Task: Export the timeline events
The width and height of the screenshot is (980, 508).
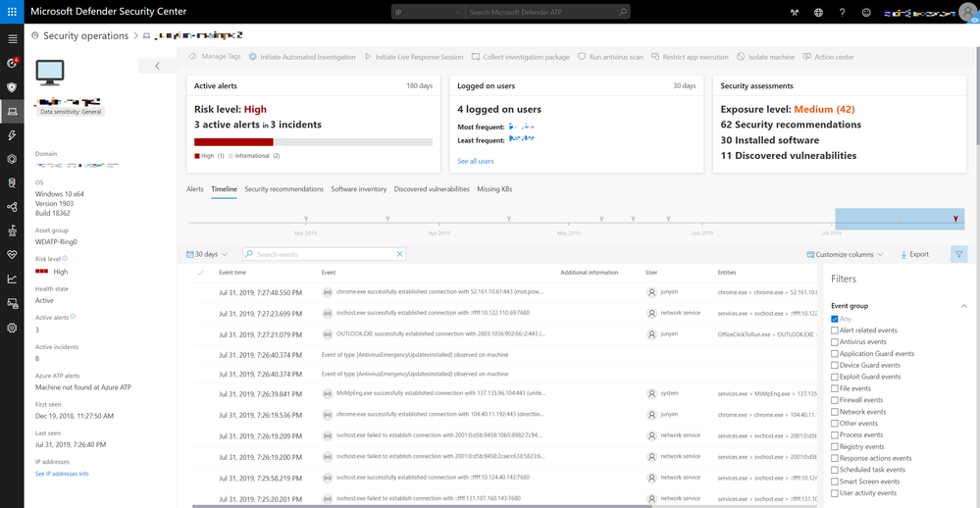Action: pyautogui.click(x=914, y=254)
